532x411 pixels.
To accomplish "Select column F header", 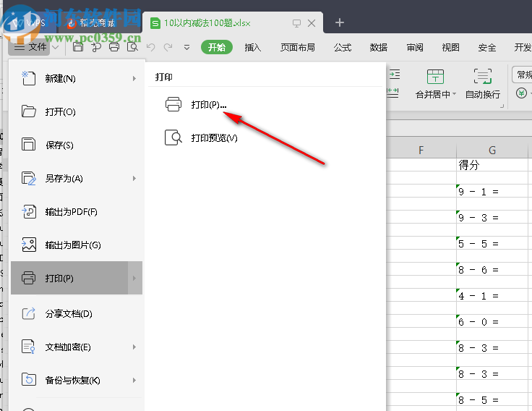I will (421, 150).
